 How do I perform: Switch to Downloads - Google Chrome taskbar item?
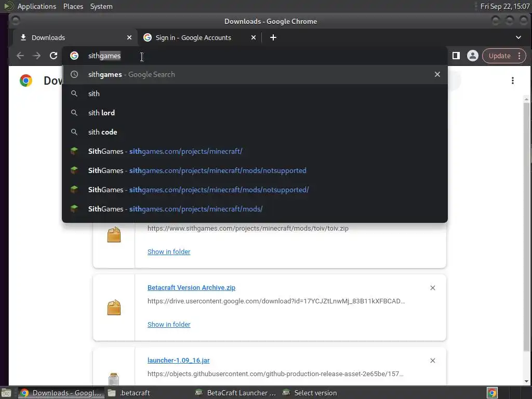pos(60,393)
